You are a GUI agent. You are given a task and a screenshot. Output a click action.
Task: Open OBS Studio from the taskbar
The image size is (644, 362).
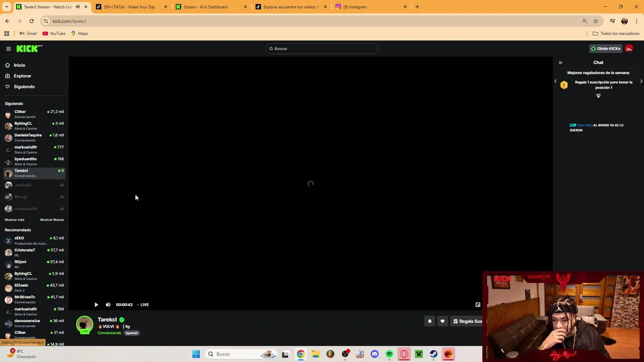click(x=345, y=354)
